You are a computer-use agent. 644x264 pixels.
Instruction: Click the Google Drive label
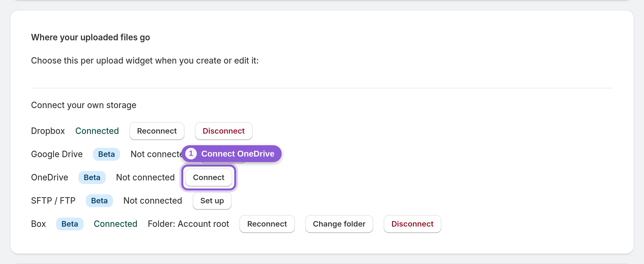(57, 154)
